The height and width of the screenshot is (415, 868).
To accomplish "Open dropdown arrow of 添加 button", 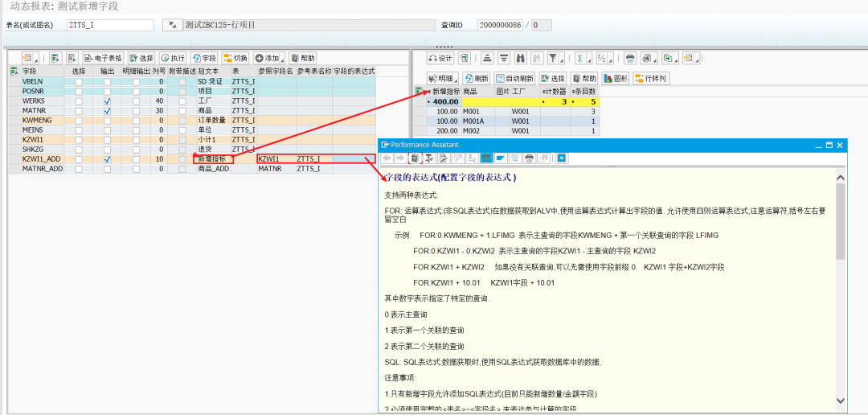I will click(x=282, y=60).
